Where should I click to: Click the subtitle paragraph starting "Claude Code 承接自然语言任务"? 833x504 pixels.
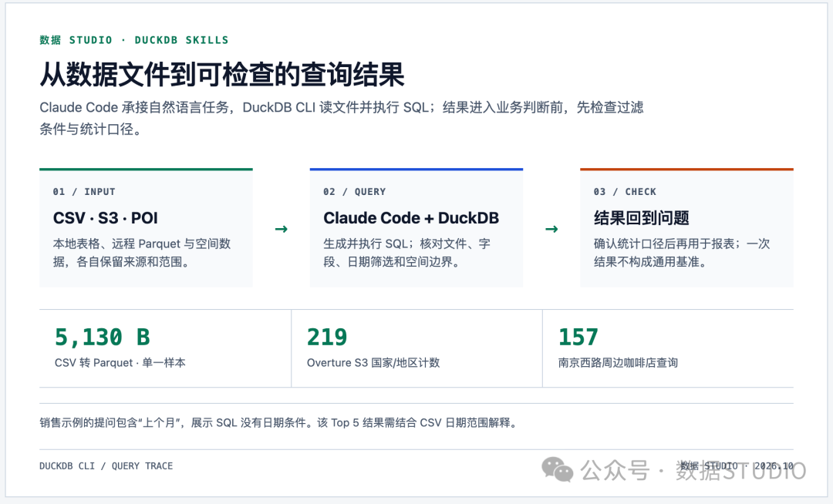click(342, 118)
